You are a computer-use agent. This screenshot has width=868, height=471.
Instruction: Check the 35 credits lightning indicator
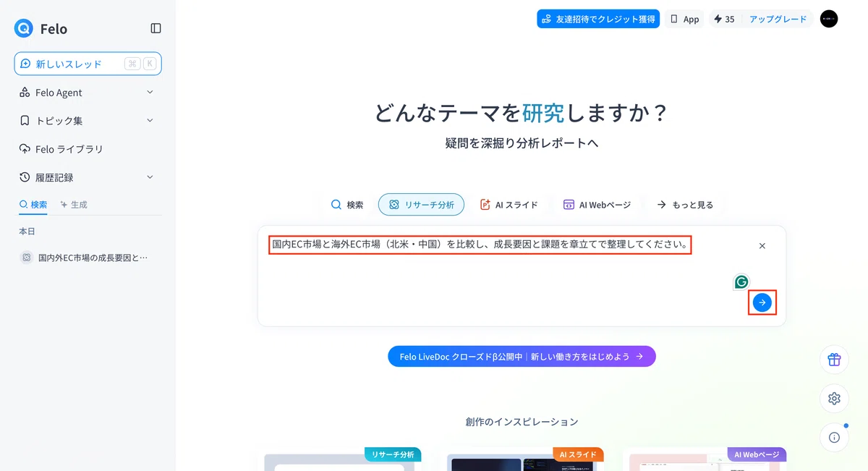pos(724,19)
